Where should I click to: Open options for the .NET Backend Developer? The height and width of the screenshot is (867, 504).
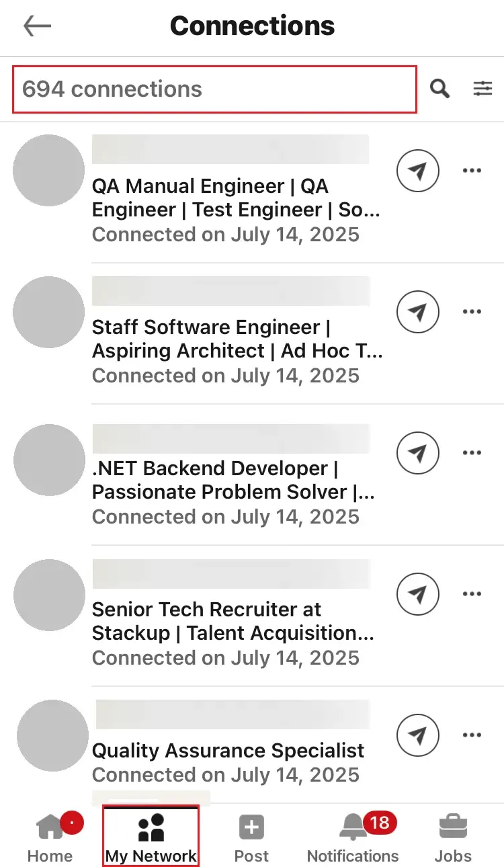tap(472, 452)
